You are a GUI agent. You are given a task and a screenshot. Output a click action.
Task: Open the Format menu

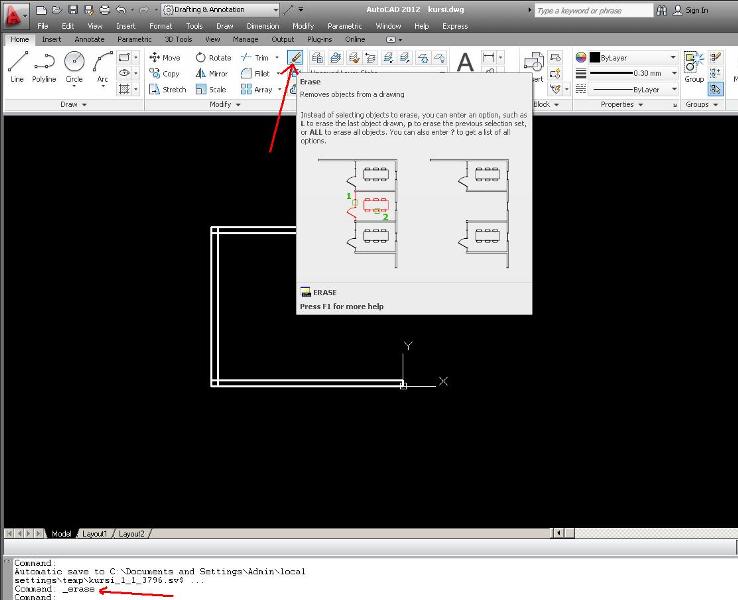pyautogui.click(x=160, y=26)
